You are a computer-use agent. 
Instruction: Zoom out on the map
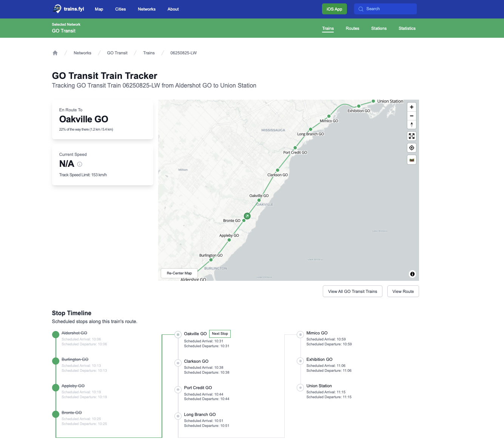pyautogui.click(x=412, y=116)
